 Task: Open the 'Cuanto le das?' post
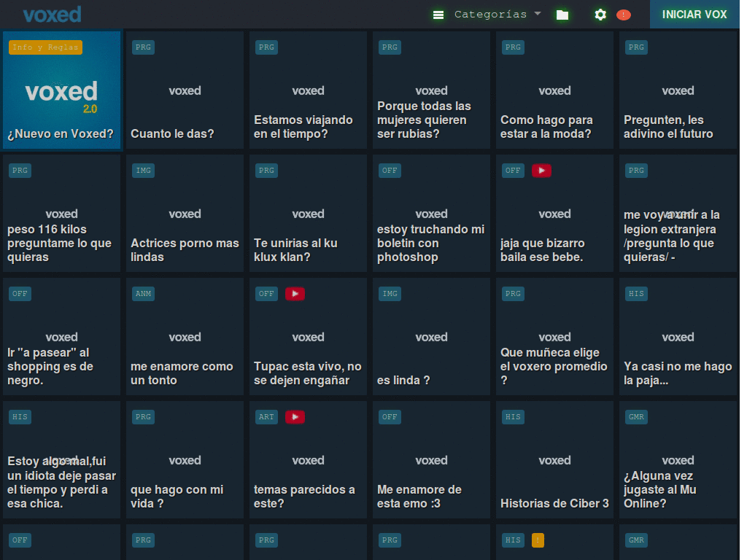(x=185, y=91)
